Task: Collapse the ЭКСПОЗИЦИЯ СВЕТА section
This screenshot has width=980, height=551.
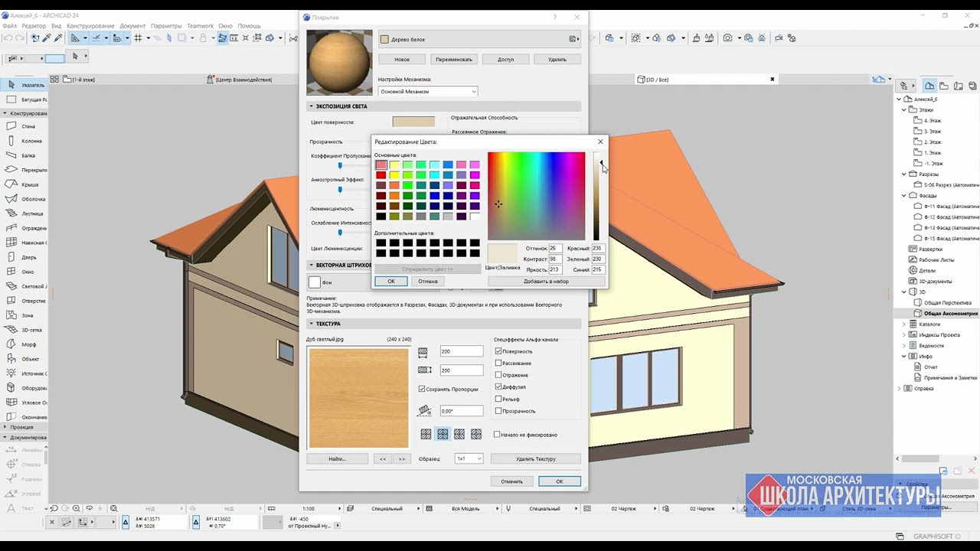Action: click(x=312, y=106)
